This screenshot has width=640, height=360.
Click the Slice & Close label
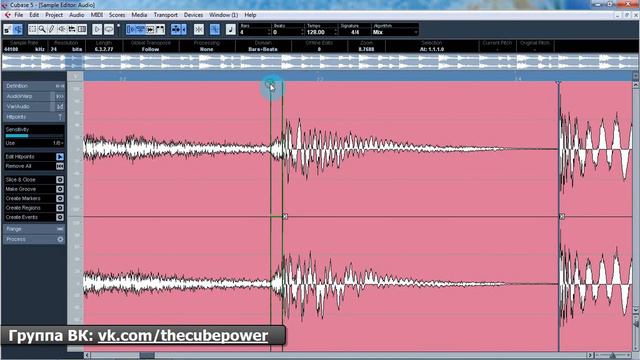click(x=20, y=180)
